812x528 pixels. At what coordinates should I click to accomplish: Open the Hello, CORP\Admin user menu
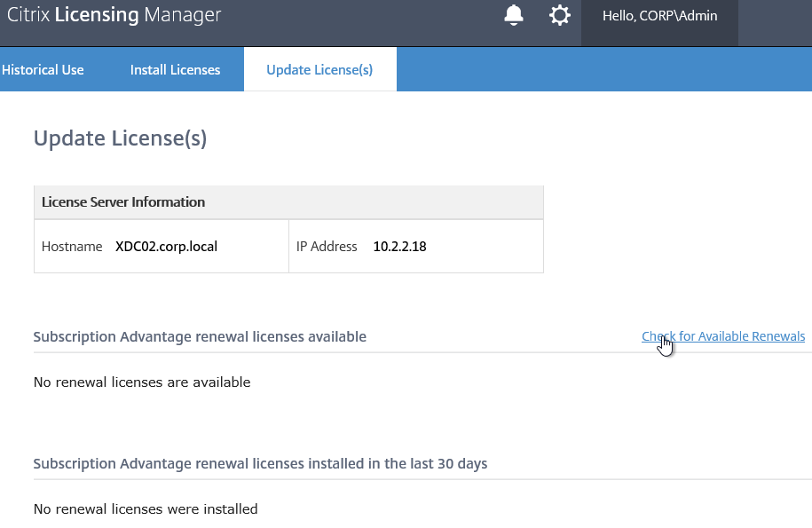(659, 16)
